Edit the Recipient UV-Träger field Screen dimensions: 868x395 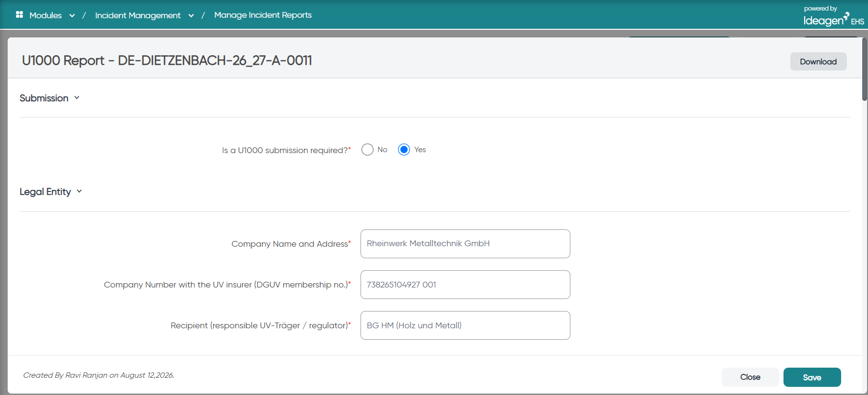pyautogui.click(x=465, y=325)
